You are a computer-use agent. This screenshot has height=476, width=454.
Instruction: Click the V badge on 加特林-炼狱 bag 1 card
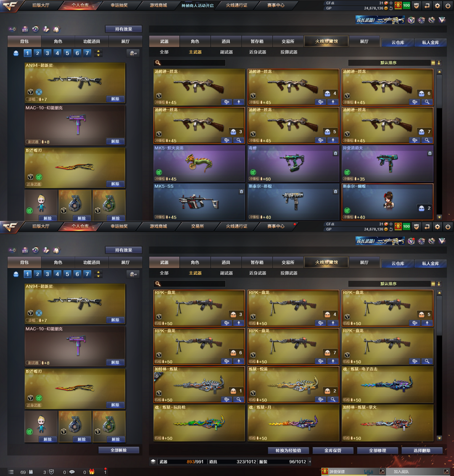[159, 393]
